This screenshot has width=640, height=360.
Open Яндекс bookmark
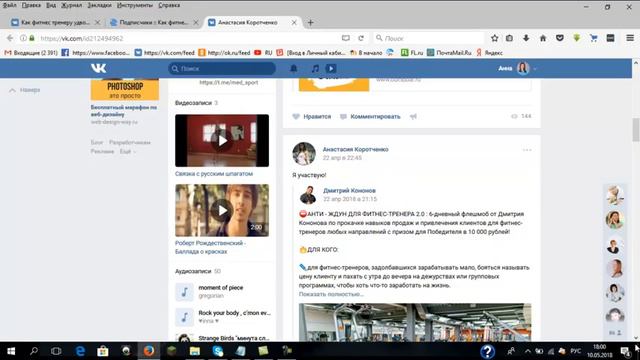(489, 53)
